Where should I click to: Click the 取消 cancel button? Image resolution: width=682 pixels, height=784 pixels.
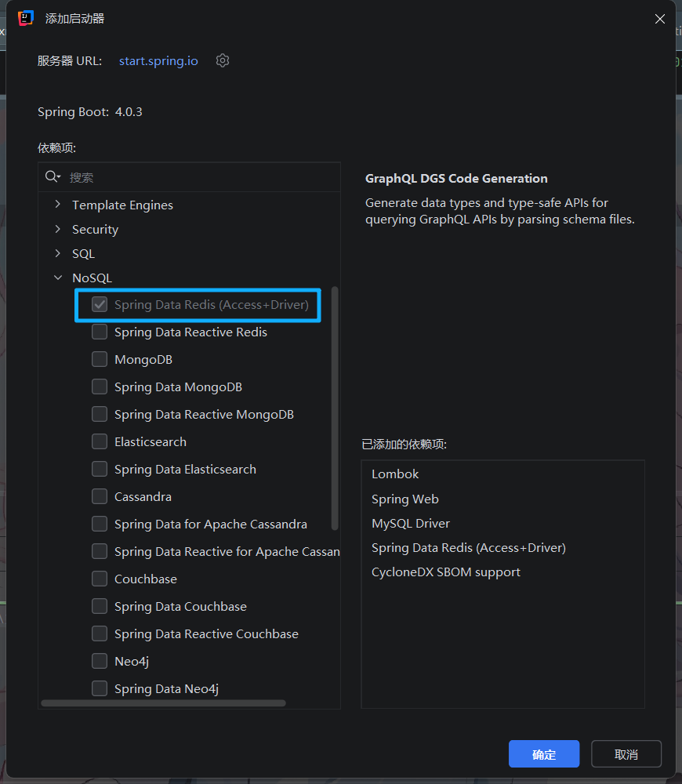point(626,754)
